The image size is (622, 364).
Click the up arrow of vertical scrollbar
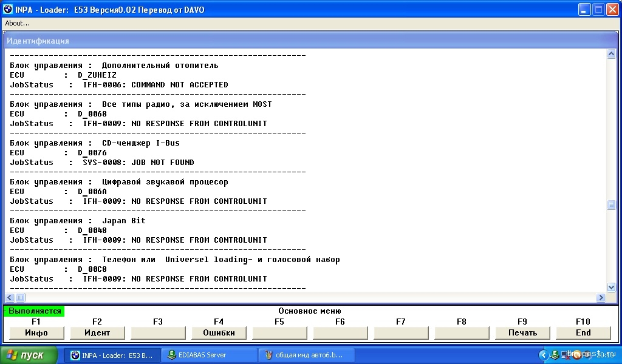pos(611,54)
